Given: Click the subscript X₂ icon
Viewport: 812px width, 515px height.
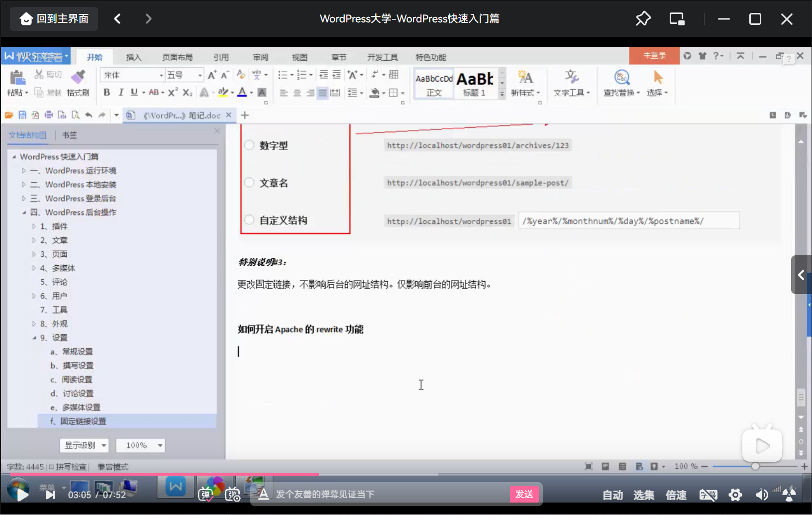Looking at the screenshot, I should (x=188, y=93).
